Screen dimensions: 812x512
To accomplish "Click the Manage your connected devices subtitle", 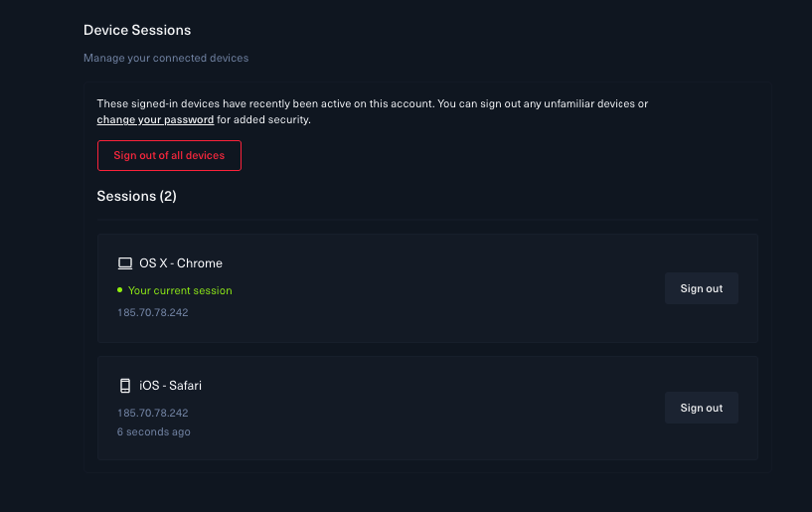I will [x=166, y=58].
